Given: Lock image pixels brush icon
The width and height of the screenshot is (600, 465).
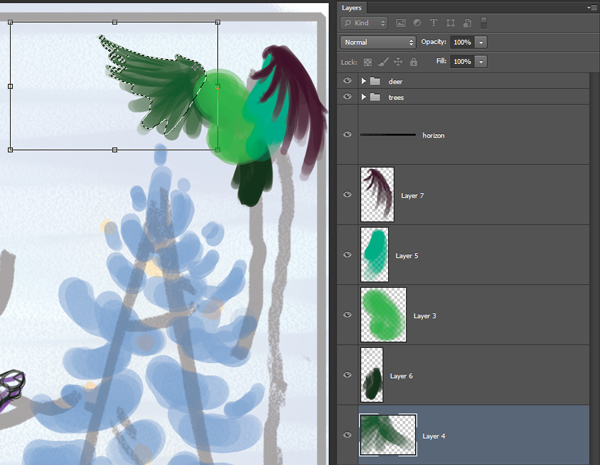Looking at the screenshot, I should coord(383,62).
